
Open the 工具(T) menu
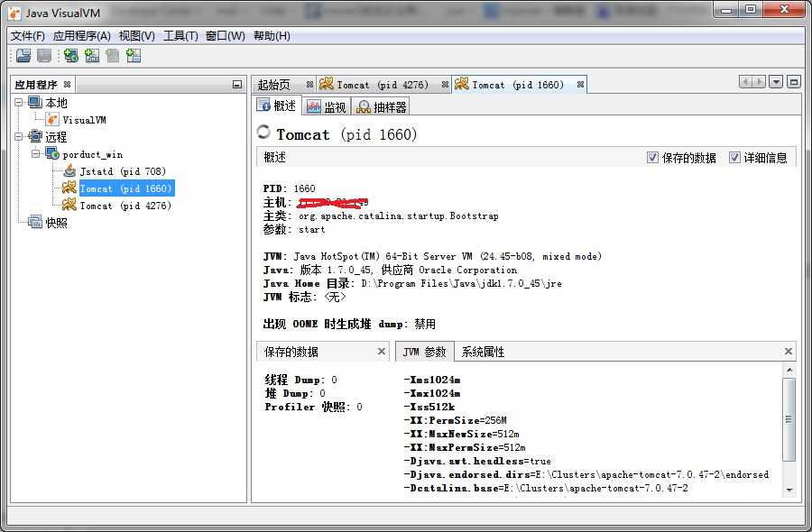[180, 36]
